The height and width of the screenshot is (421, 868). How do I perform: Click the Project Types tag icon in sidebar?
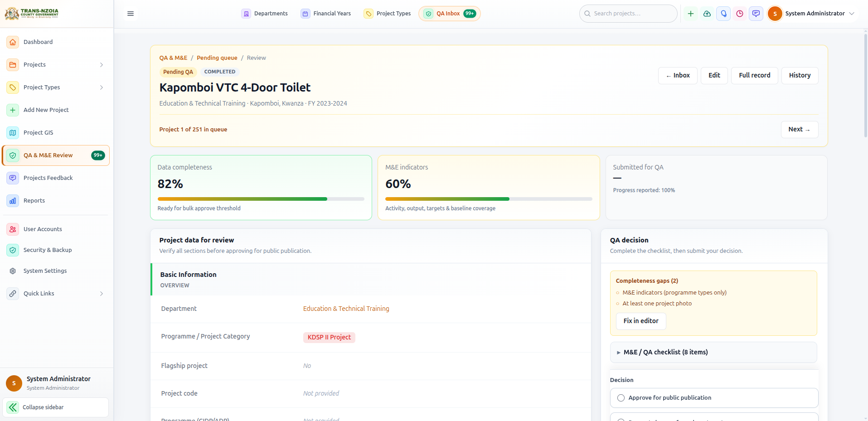coord(13,87)
